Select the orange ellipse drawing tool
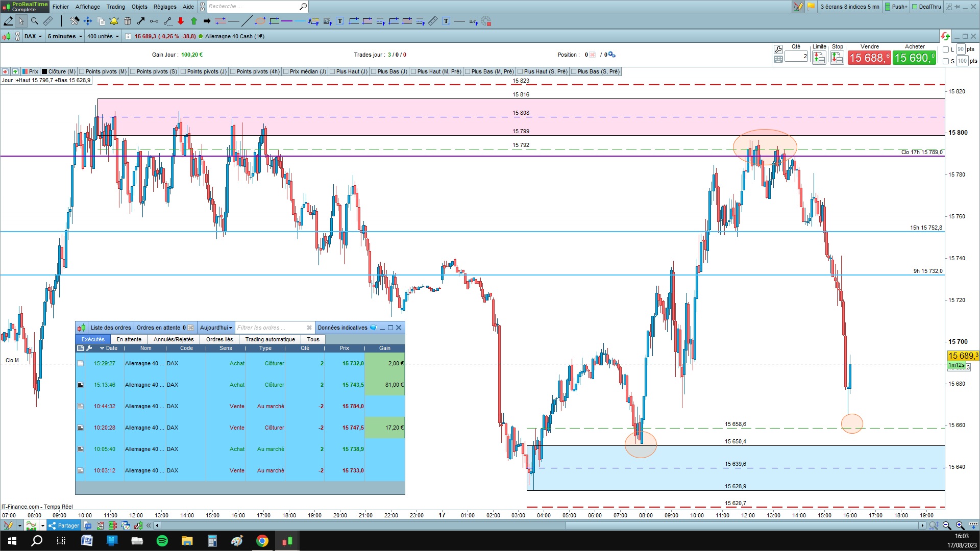Viewport: 980px width, 551px height. (x=260, y=21)
